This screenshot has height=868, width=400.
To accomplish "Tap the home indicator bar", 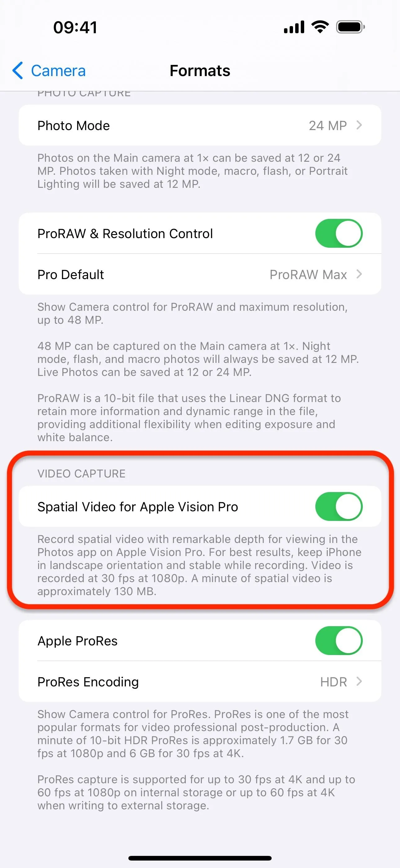I will 200,858.
